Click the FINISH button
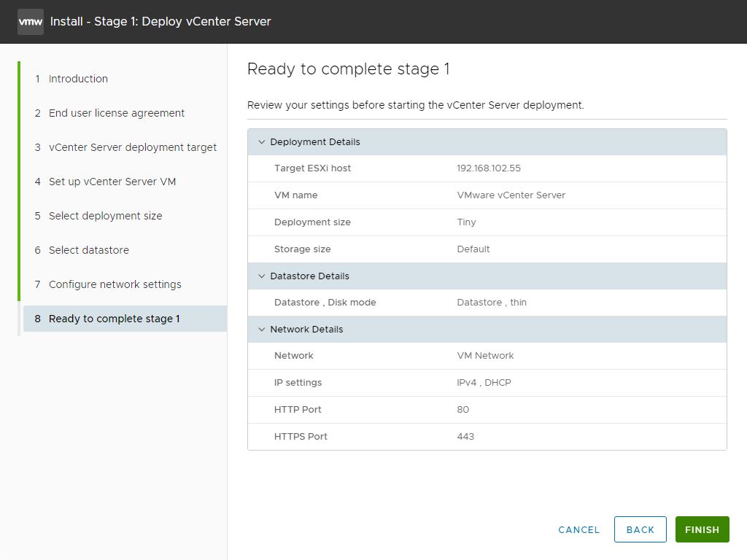This screenshot has width=747, height=560. tap(703, 529)
